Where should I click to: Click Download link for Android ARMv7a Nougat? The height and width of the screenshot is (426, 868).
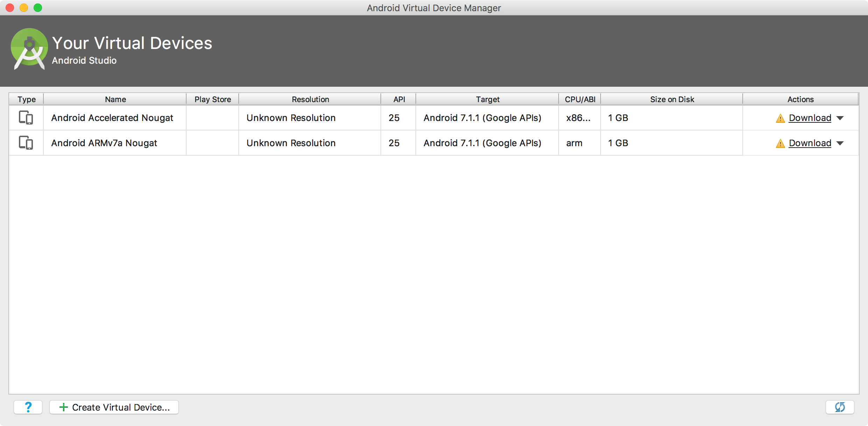(x=810, y=143)
